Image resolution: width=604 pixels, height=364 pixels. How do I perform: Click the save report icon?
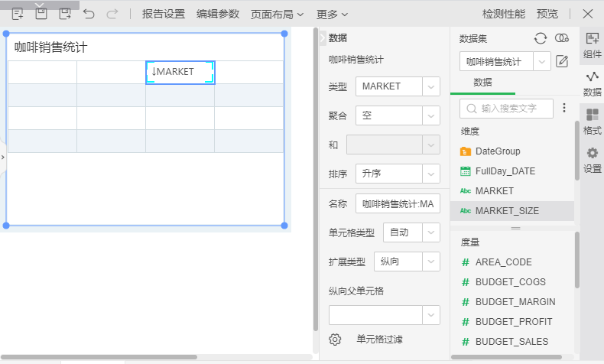pos(41,14)
